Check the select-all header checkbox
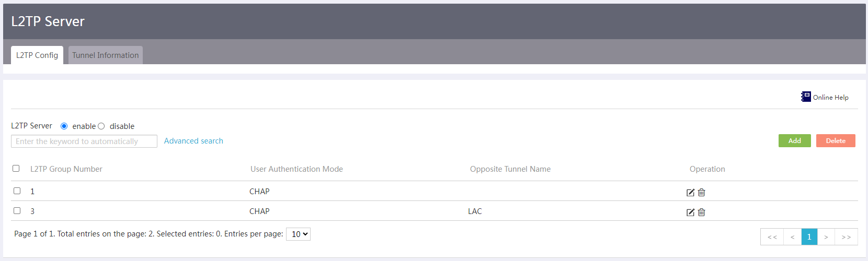 click(16, 169)
